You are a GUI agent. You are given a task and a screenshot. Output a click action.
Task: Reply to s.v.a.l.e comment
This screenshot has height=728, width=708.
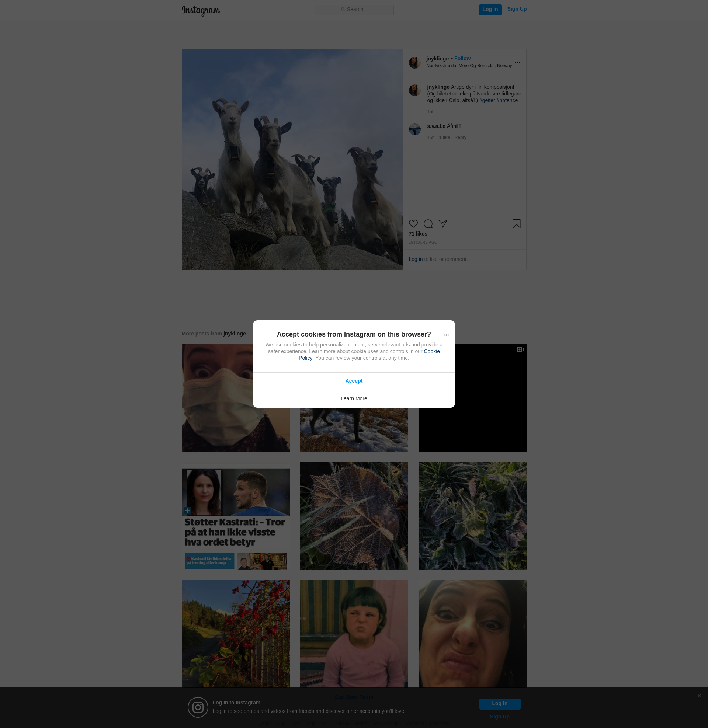point(460,137)
